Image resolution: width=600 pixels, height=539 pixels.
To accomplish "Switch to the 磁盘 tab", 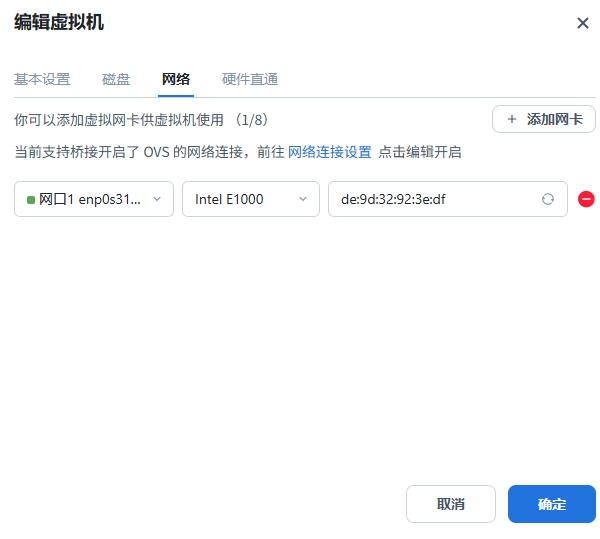I will click(x=116, y=79).
